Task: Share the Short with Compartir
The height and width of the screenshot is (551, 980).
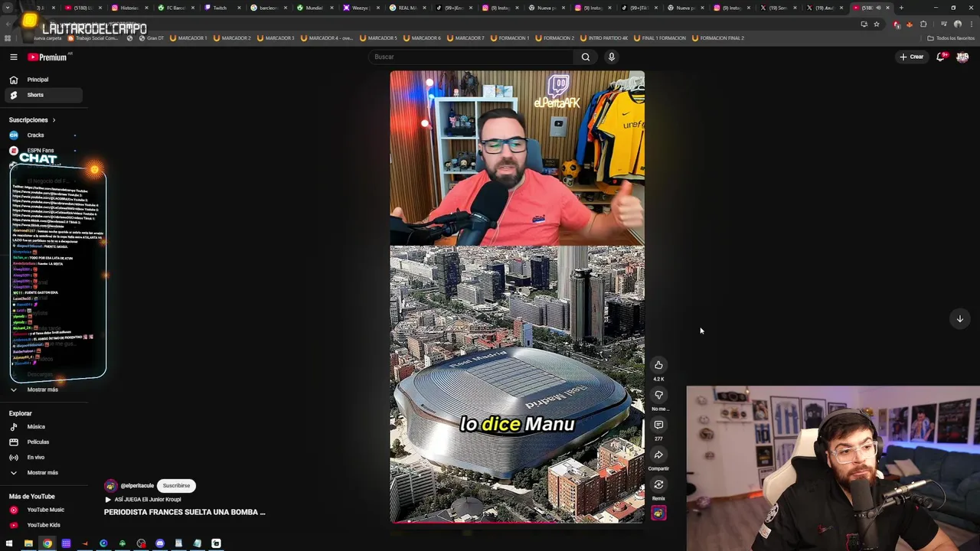Action: tap(658, 455)
